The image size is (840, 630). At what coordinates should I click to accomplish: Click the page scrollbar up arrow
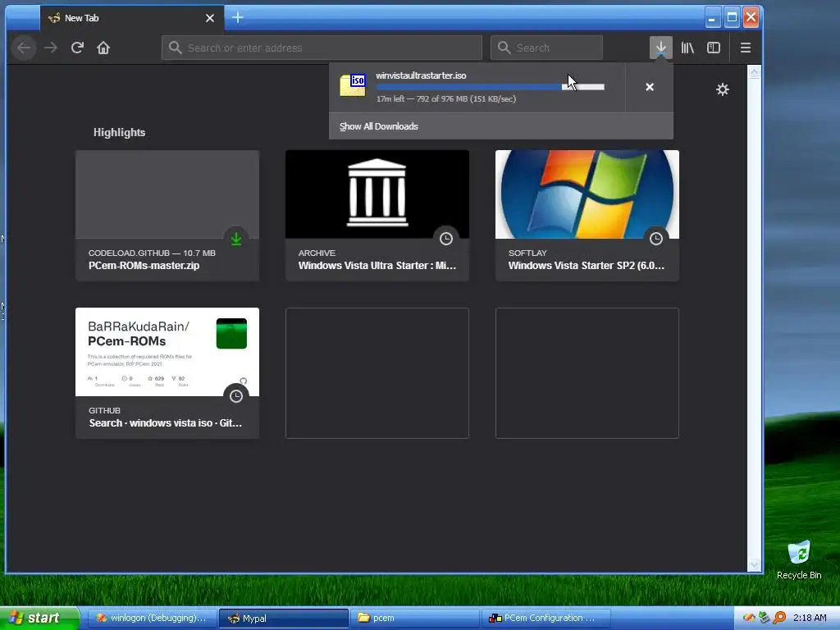pyautogui.click(x=755, y=73)
